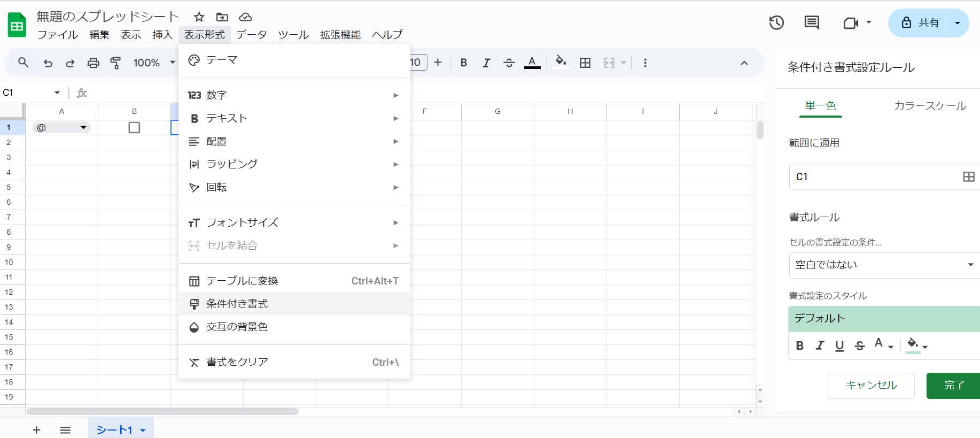
Task: Undo the last action
Action: tap(48, 63)
